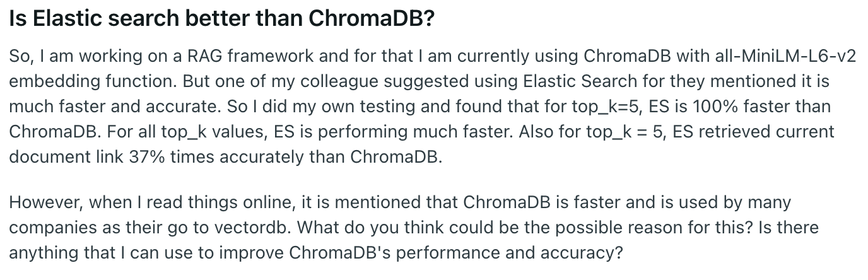Click the post title about Elastic search
Image resolution: width=868 pixels, height=280 pixels.
tap(221, 20)
